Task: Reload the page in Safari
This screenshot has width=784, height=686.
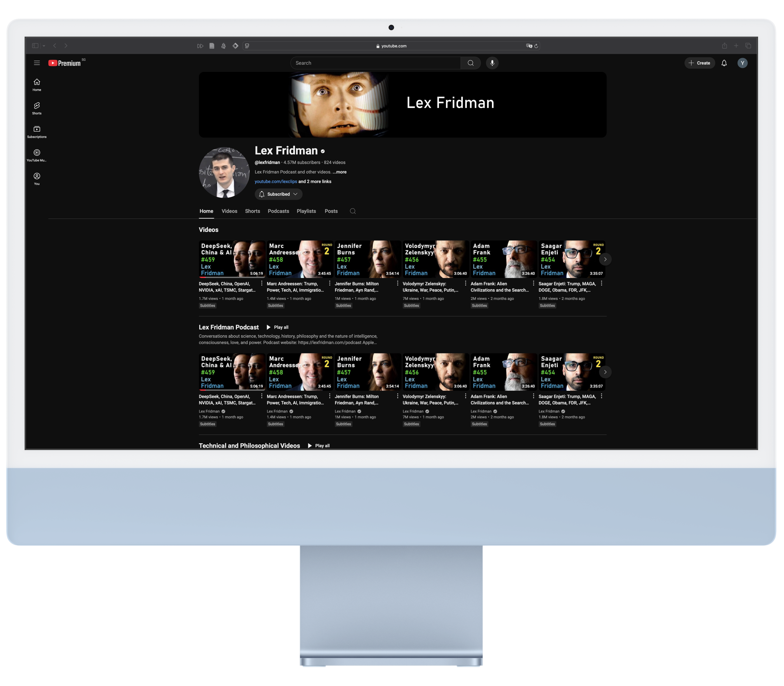Action: [x=537, y=46]
